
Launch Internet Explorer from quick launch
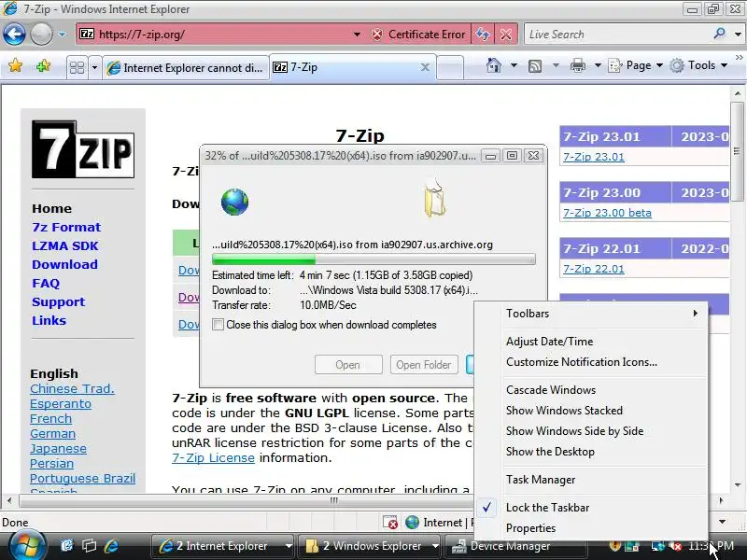111,546
